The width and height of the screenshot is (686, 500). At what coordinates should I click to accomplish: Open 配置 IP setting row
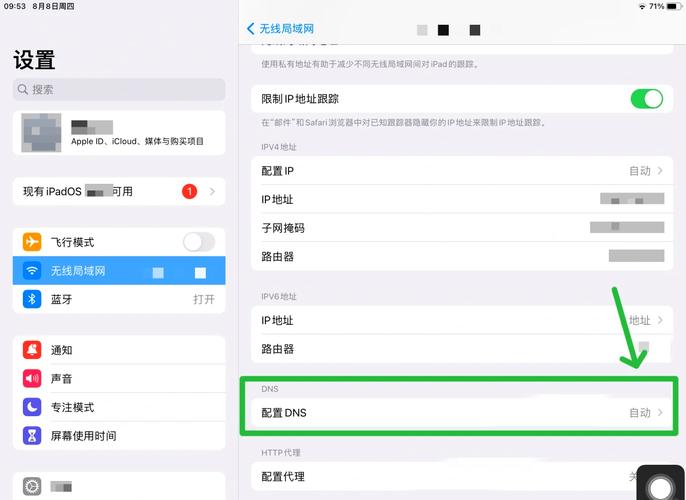click(462, 171)
